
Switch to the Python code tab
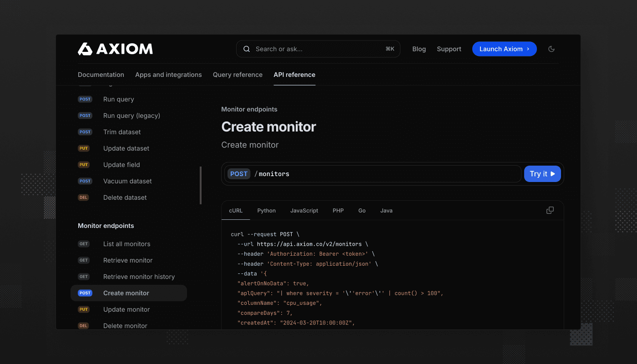pos(266,211)
